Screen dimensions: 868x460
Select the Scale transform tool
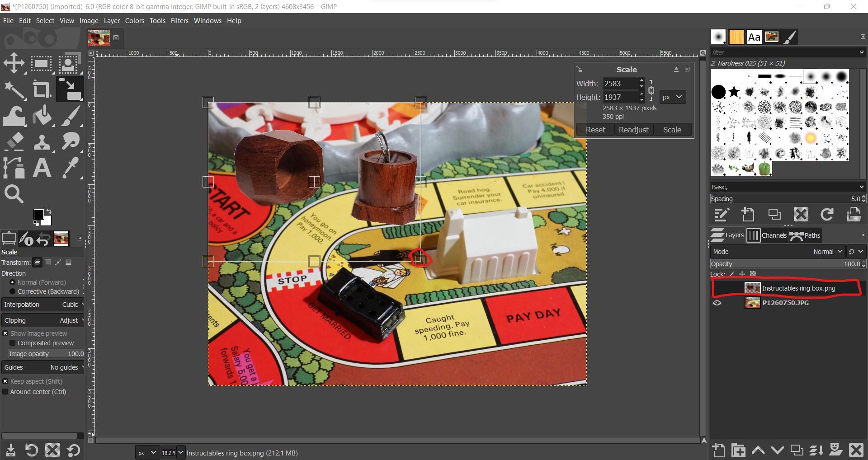point(70,89)
